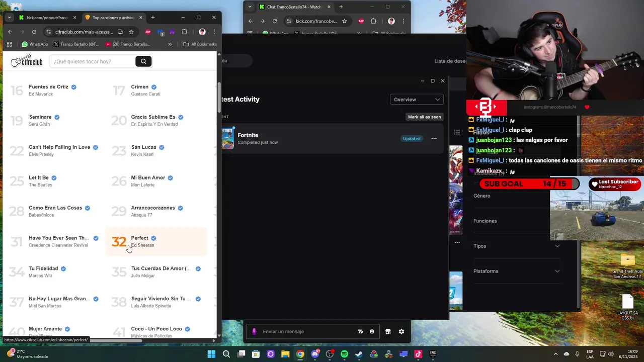The image size is (644, 362).
Task: Go back in the Cifra Club browser window
Action: pos(10,32)
